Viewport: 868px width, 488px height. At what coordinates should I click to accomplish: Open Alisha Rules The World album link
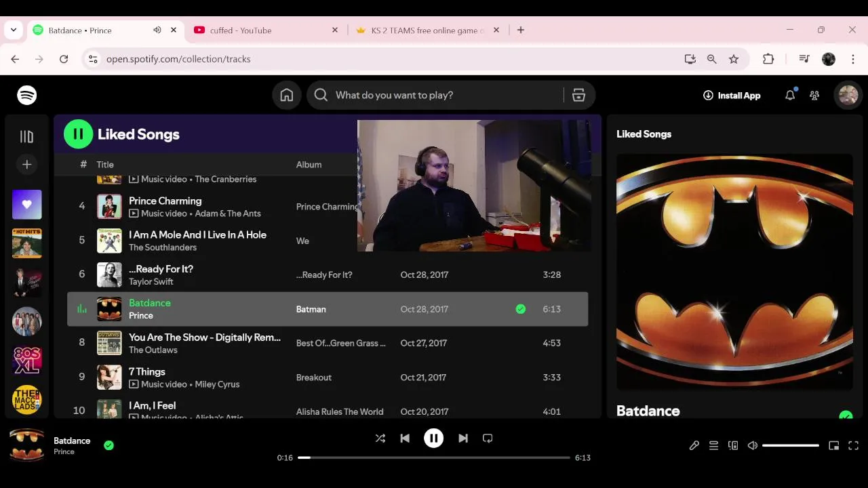pos(340,411)
